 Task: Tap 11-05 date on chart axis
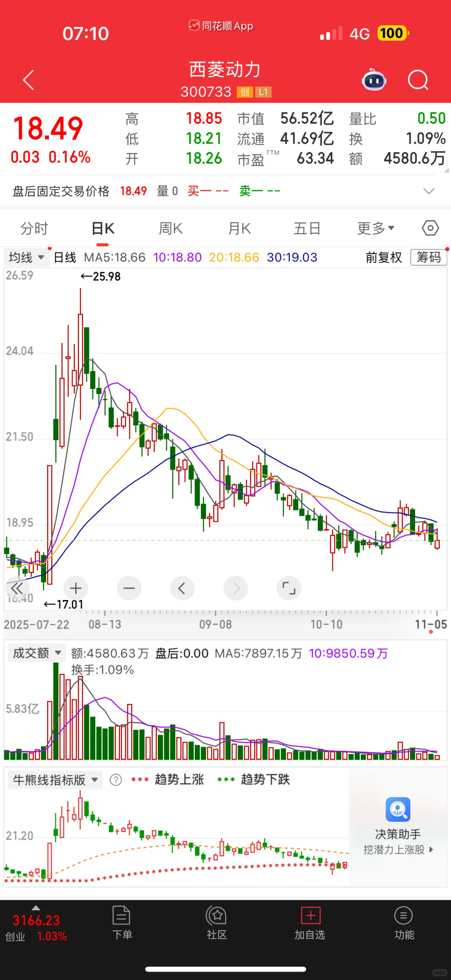(431, 624)
